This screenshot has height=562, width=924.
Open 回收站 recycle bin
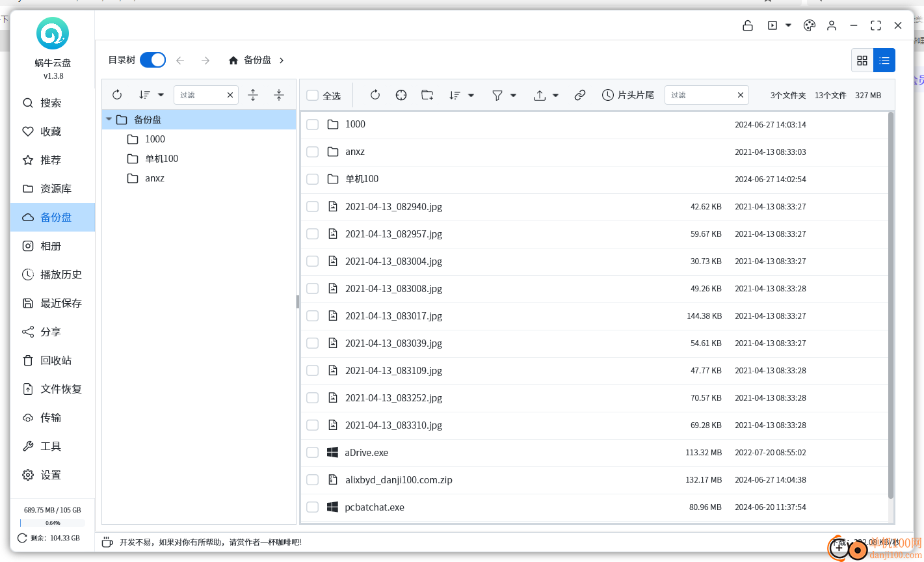pyautogui.click(x=52, y=360)
